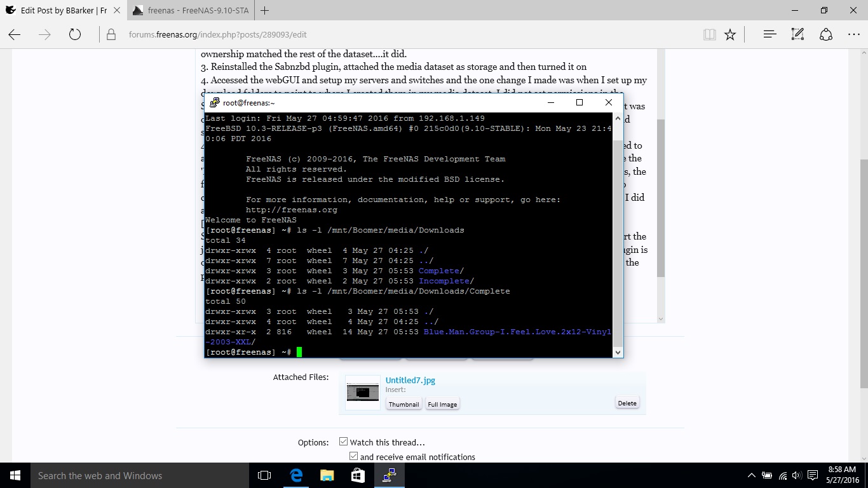Expand the system tray hidden icons chevron
Image resolution: width=868 pixels, height=488 pixels.
[751, 475]
